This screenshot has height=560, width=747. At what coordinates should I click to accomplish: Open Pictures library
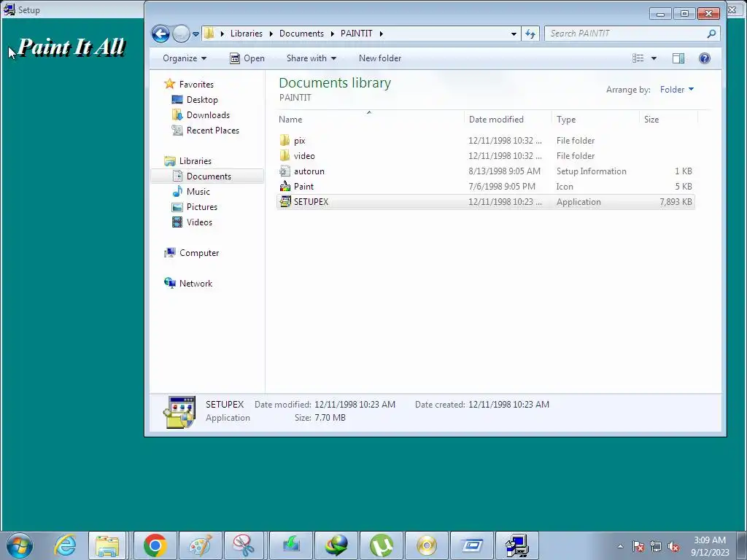202,206
